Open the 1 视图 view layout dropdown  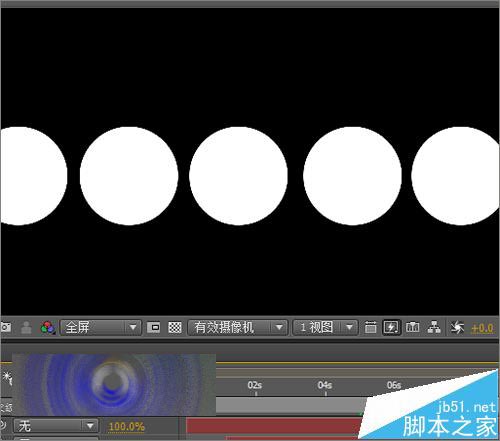325,328
